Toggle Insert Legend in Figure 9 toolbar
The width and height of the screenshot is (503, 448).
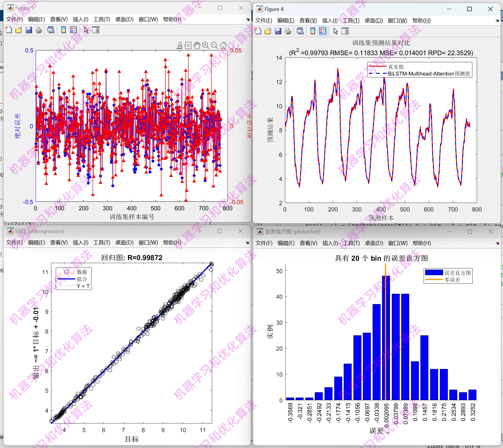pyautogui.click(x=73, y=30)
